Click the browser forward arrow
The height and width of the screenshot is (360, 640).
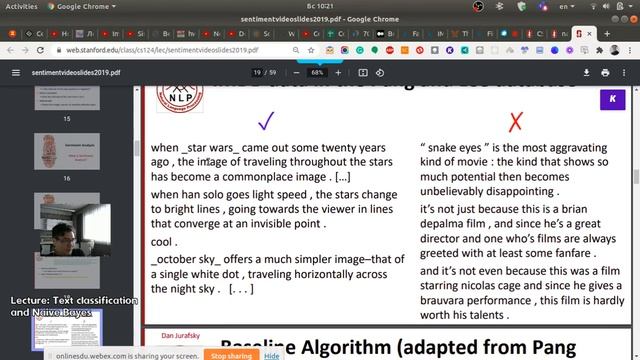(x=25, y=50)
